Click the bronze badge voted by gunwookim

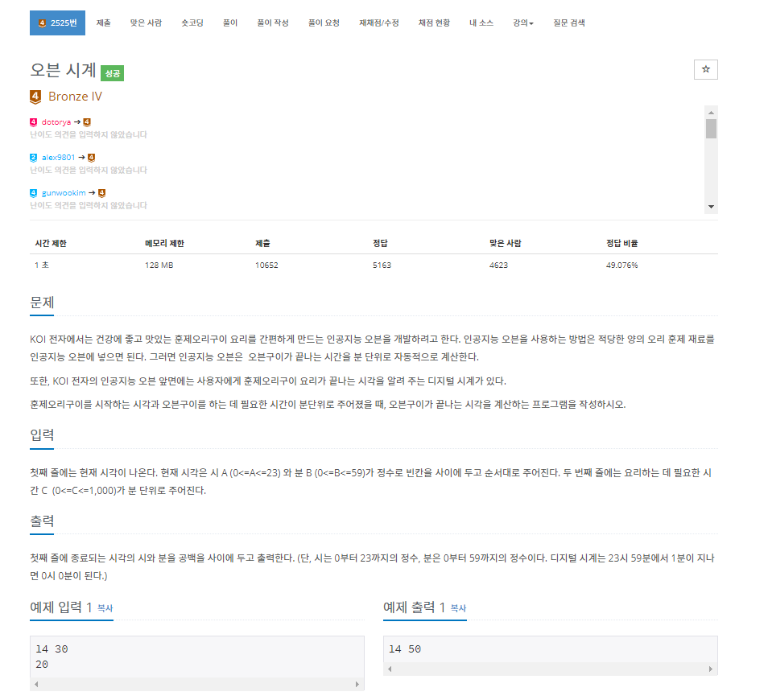click(102, 193)
